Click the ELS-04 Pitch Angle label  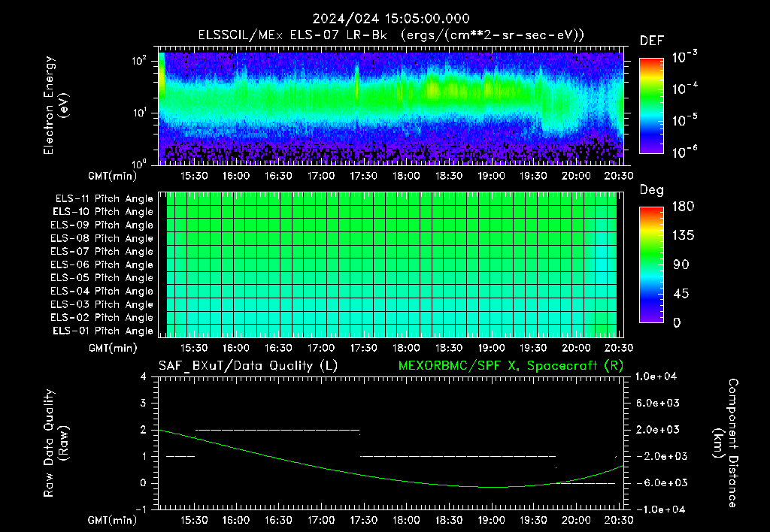click(102, 291)
